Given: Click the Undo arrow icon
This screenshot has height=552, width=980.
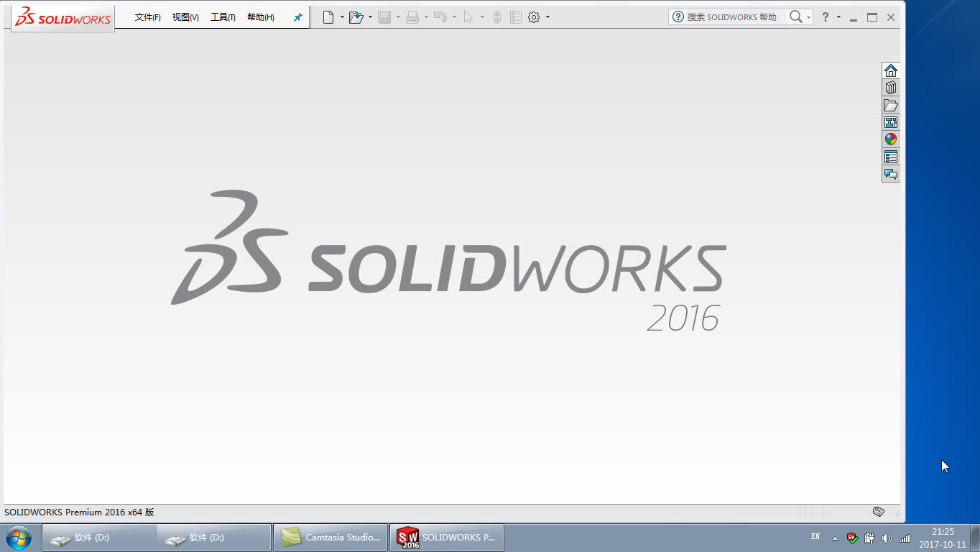Looking at the screenshot, I should coord(440,17).
